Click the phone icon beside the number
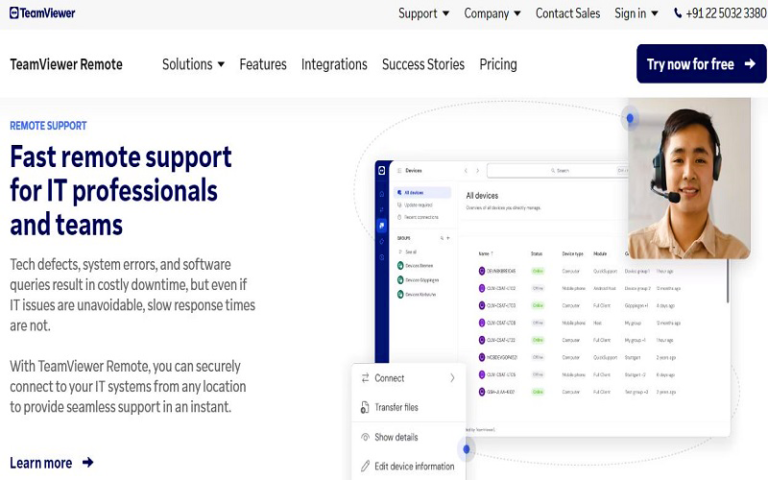 pos(678,13)
